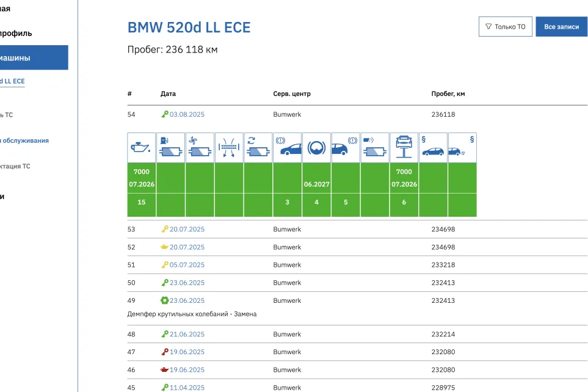This screenshot has height=392, width=588.
Task: Click the spark plug filter icon
Action: [375, 147]
